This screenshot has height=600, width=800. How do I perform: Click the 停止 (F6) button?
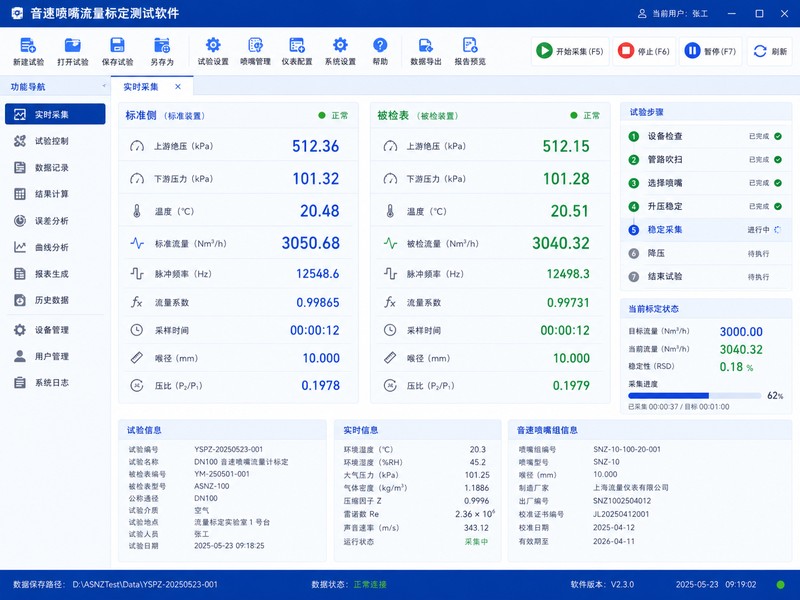[644, 51]
